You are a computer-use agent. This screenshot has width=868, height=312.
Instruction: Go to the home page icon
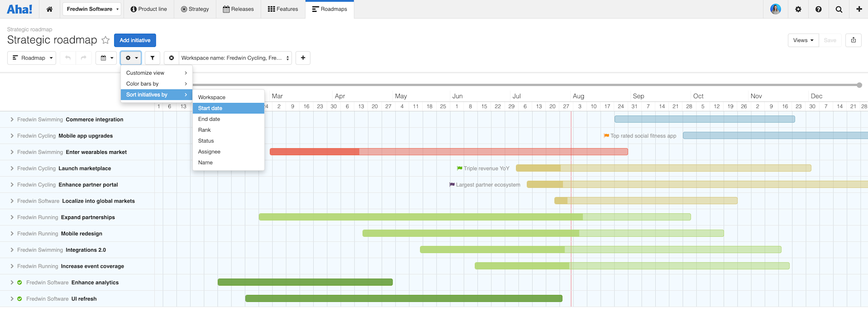click(x=49, y=9)
